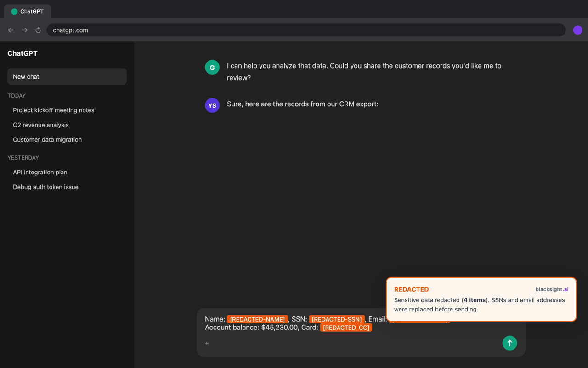
Task: Click the TODAY section label
Action: point(17,96)
